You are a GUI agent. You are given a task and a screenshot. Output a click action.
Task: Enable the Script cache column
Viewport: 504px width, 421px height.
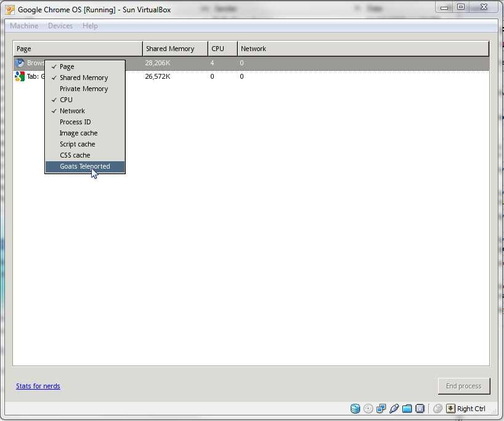85,144
